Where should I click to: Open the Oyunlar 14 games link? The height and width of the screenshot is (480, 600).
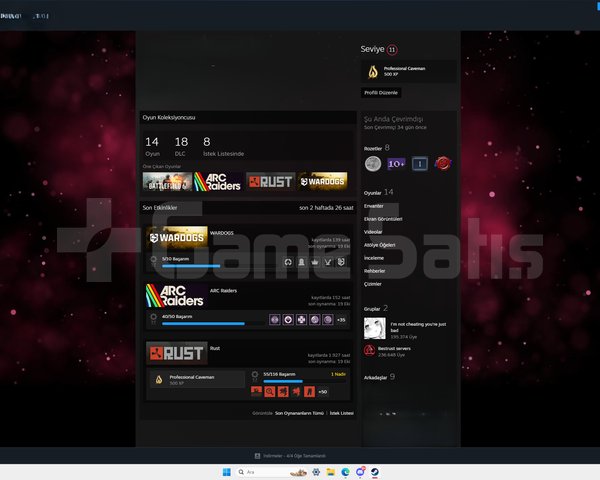pos(378,193)
